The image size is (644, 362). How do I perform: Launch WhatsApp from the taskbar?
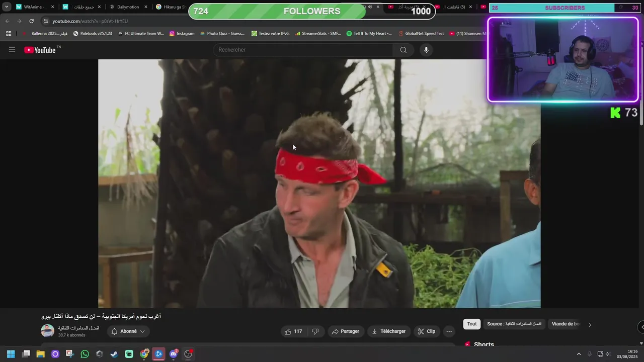[85, 354]
